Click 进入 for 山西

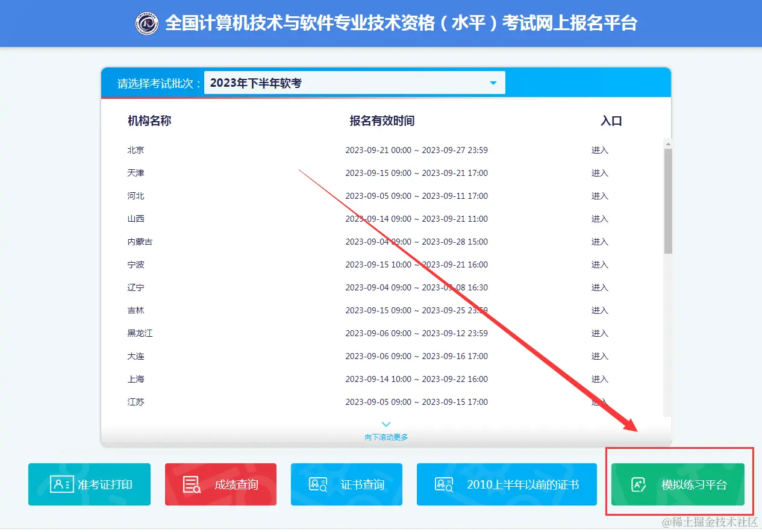(600, 219)
